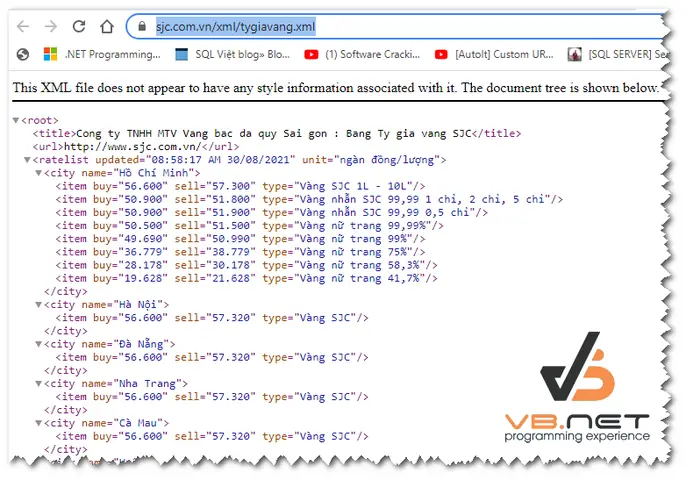Viewport: 686px width, 480px height.
Task: Click the favicon beside [SQL SERVER]
Action: (574, 54)
